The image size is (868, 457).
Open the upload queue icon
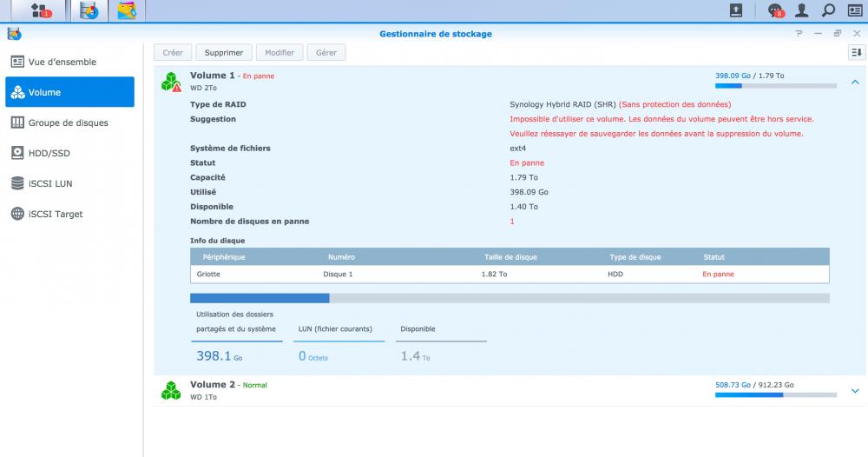click(736, 10)
